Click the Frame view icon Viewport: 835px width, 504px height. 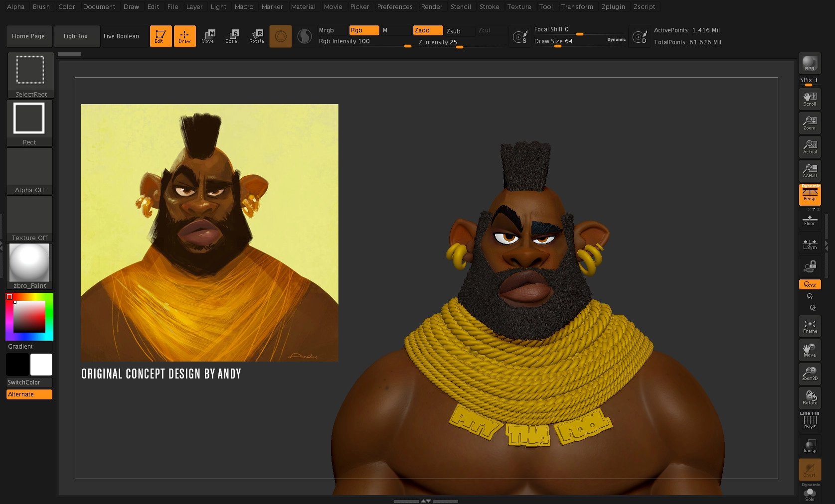point(810,326)
